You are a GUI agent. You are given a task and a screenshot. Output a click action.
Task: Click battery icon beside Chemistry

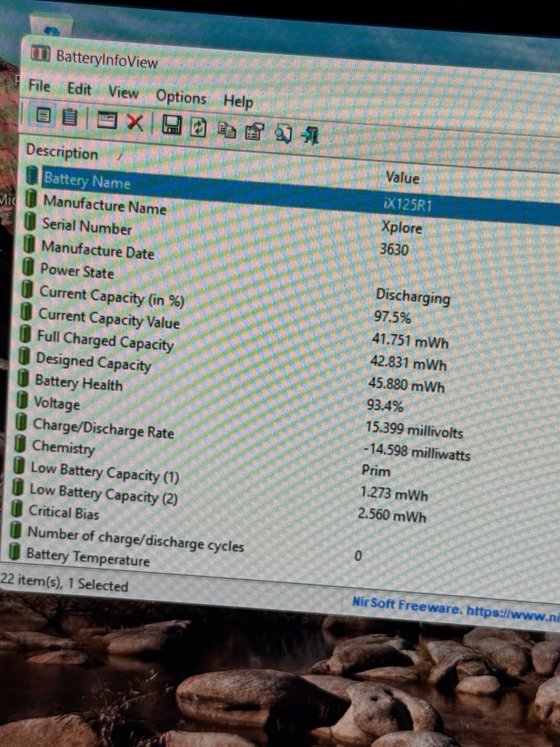(x=20, y=444)
